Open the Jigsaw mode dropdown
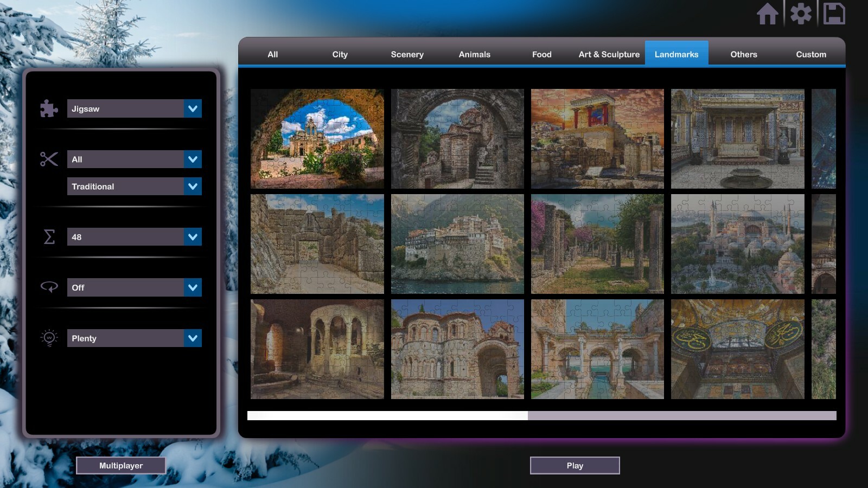The width and height of the screenshot is (868, 488). [x=133, y=108]
